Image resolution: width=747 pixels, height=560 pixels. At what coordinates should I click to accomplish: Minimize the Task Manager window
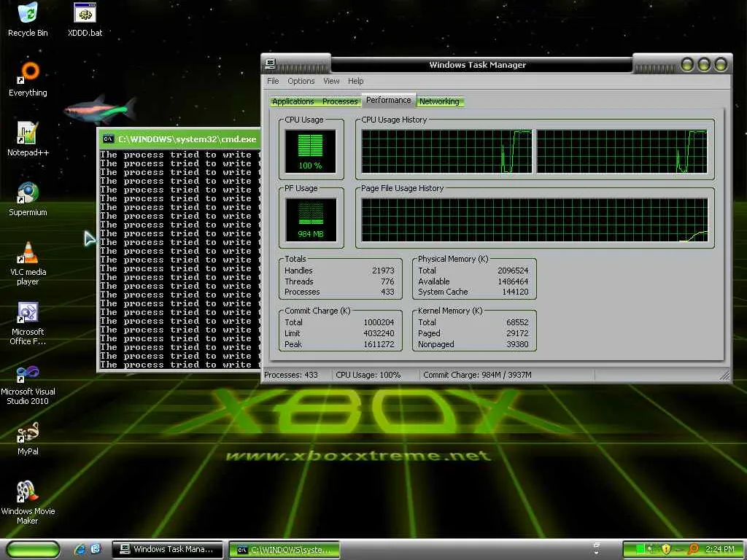point(687,64)
